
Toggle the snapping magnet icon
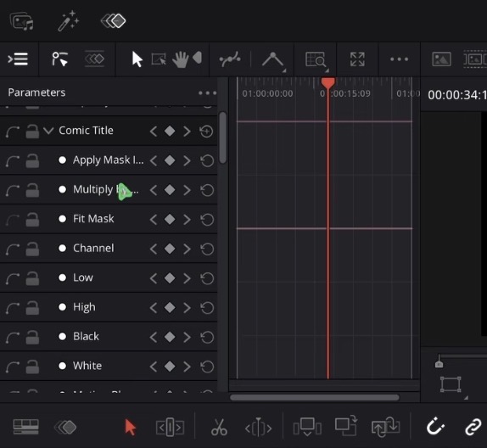[x=435, y=427]
